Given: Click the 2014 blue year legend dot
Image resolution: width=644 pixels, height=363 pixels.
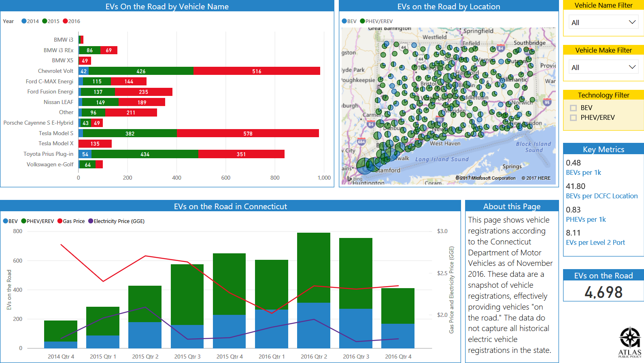Looking at the screenshot, I should 24,21.
